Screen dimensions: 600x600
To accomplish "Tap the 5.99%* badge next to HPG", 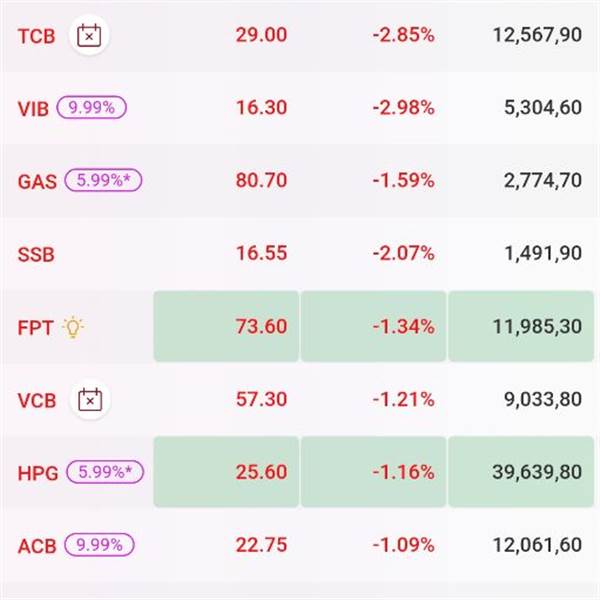I will point(104,472).
